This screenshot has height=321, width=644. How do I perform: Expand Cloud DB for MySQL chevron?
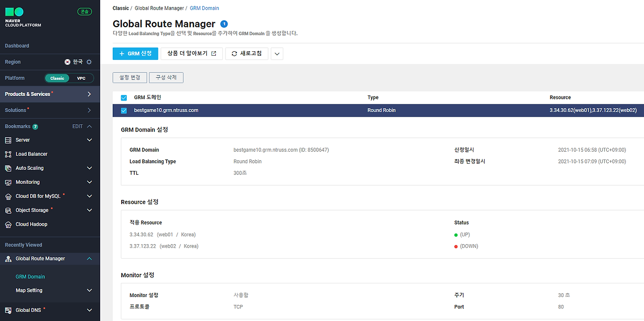click(x=90, y=196)
